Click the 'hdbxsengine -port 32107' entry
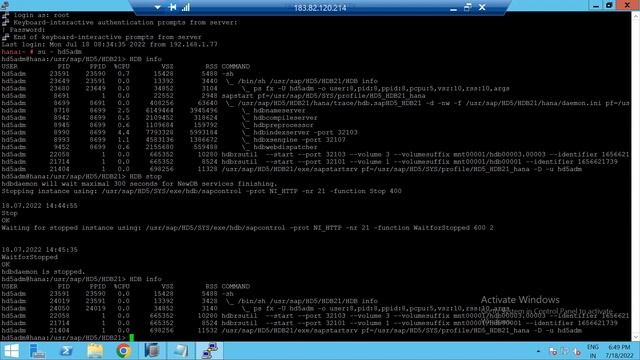 (299, 140)
